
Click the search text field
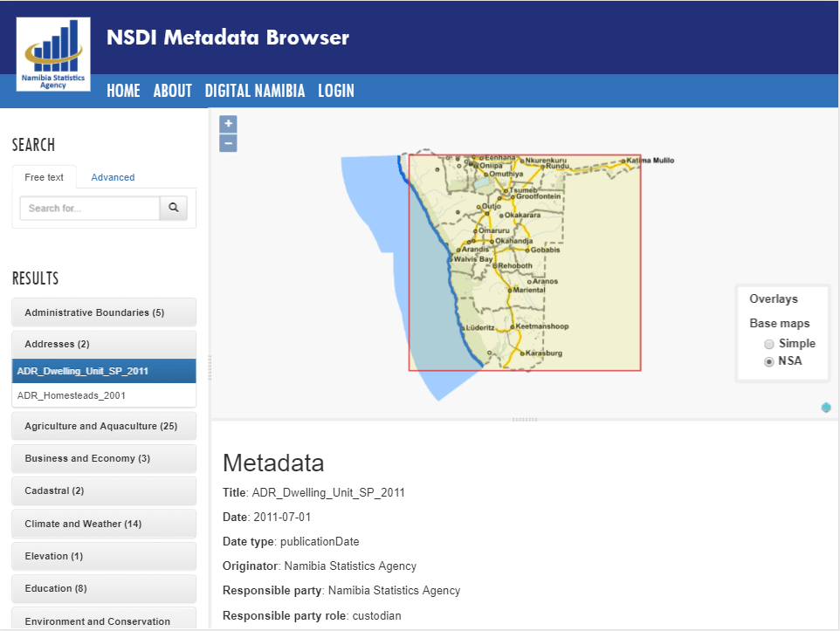point(89,208)
